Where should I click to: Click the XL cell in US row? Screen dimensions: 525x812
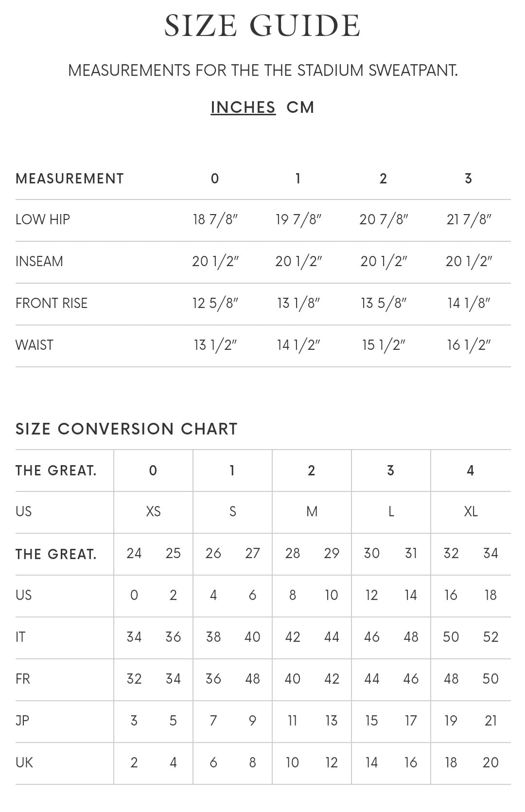click(x=471, y=511)
